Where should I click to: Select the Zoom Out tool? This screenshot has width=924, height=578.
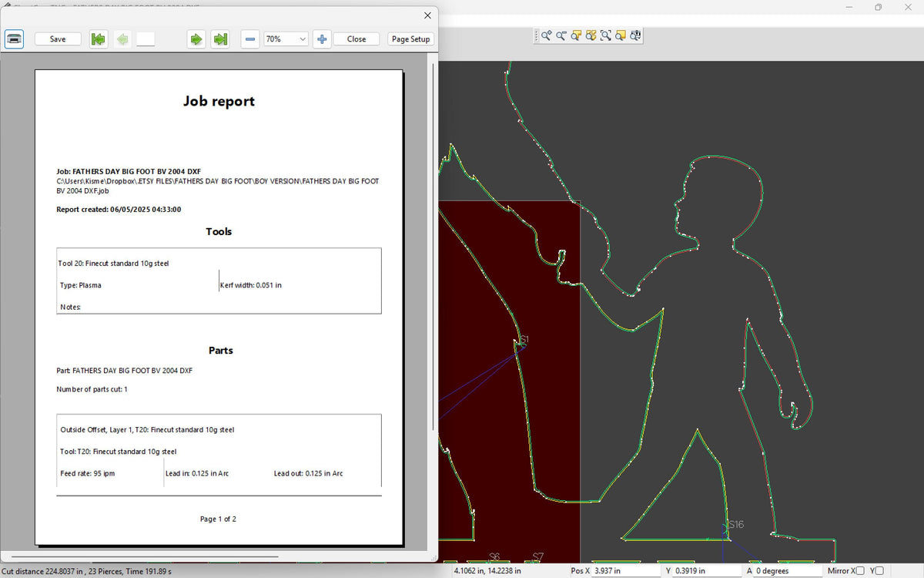point(561,35)
